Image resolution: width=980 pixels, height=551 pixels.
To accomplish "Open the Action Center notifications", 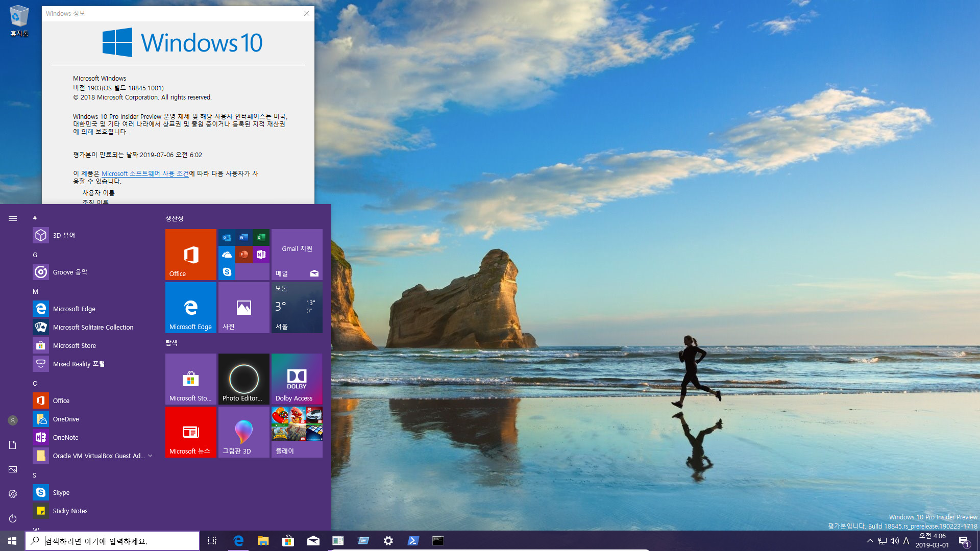I will (x=964, y=541).
